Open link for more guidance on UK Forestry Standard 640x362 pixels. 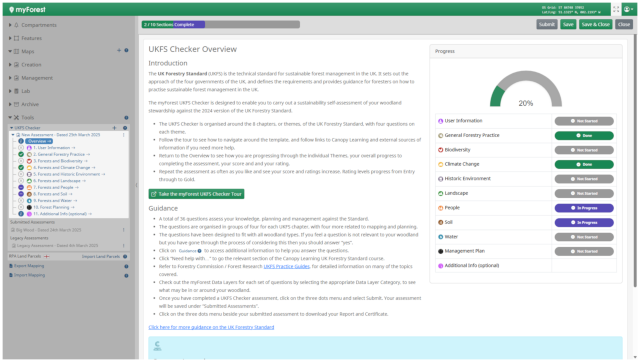pyautogui.click(x=211, y=327)
